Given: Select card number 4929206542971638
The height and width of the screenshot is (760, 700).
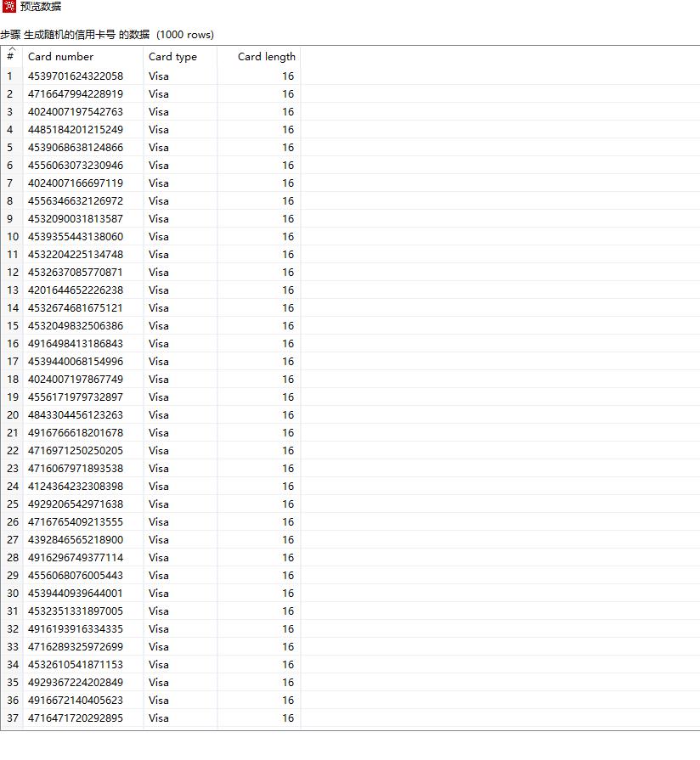Looking at the screenshot, I should tap(76, 504).
